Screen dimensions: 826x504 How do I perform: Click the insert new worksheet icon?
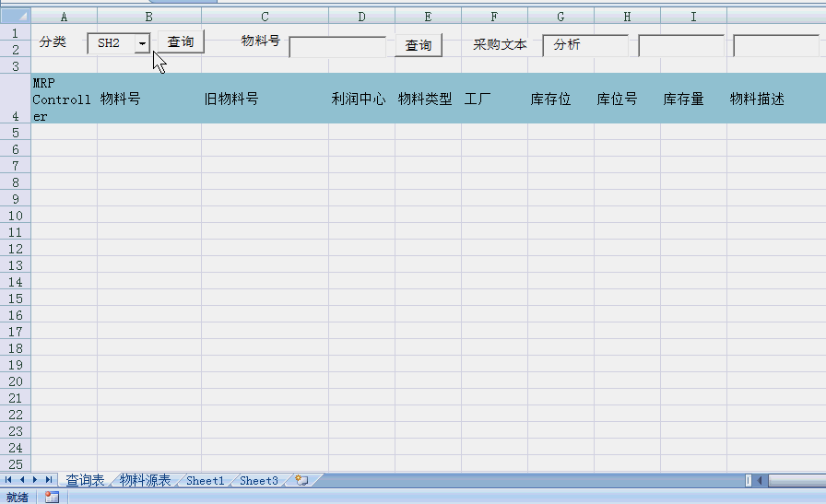pos(301,480)
